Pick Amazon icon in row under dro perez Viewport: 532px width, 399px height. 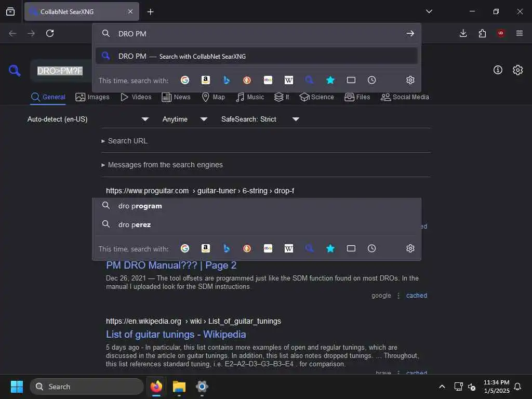point(206,248)
